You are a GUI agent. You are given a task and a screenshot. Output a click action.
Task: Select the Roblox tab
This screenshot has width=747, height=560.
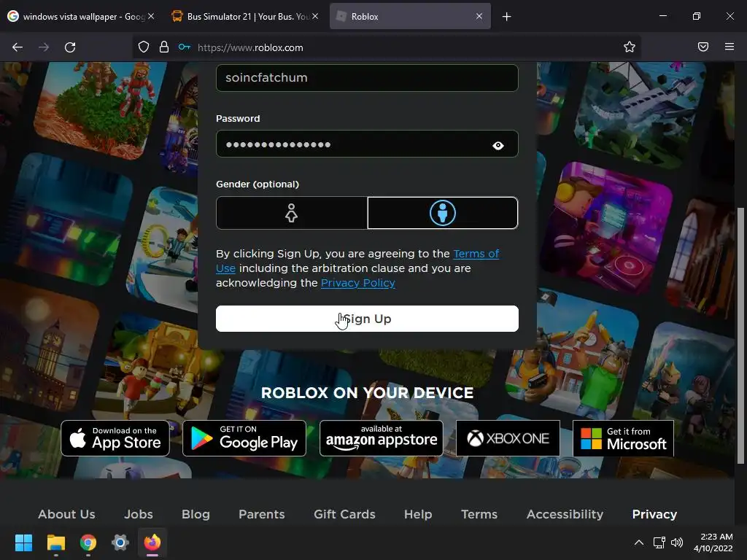[410, 16]
